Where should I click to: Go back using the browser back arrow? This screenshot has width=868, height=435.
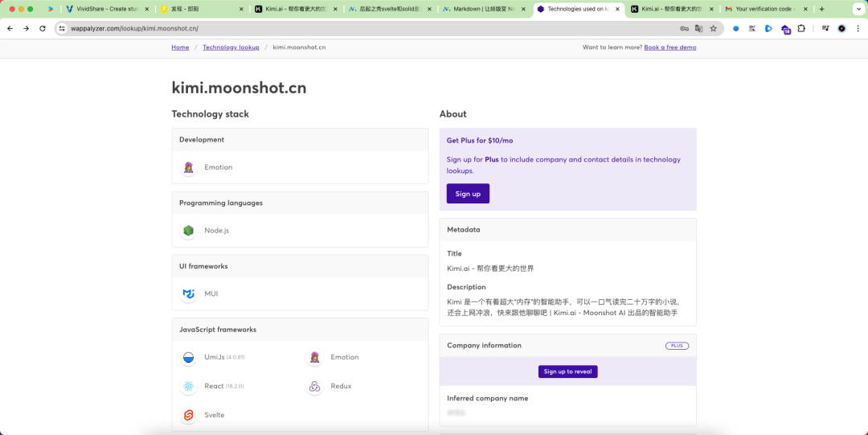point(10,28)
